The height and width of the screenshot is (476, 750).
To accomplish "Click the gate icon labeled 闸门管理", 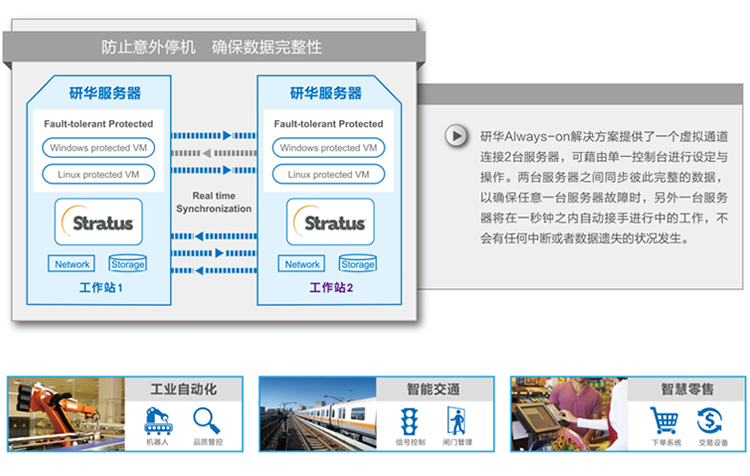I will point(456,421).
